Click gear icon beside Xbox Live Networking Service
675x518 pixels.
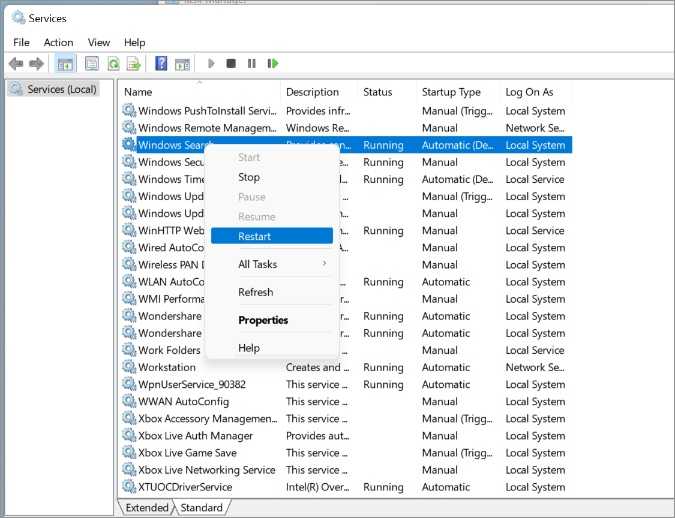pos(129,469)
